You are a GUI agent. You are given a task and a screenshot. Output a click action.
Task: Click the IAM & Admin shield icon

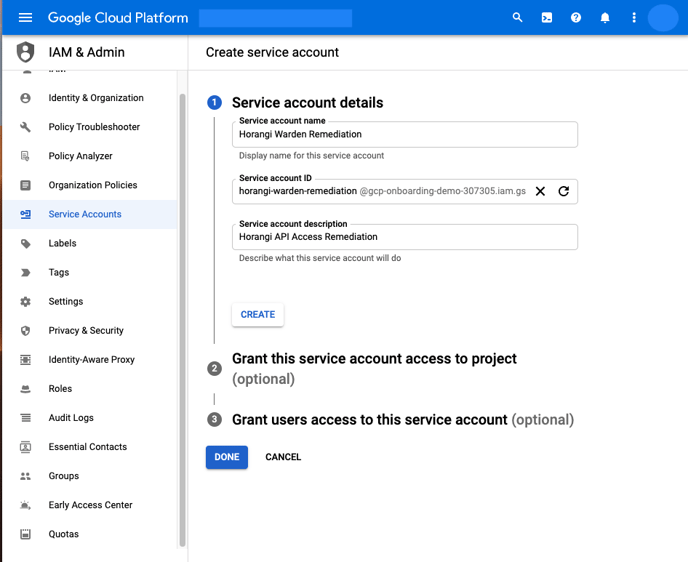tap(25, 52)
